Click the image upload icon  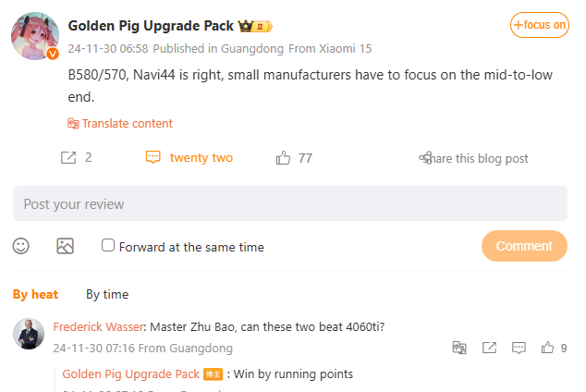65,246
